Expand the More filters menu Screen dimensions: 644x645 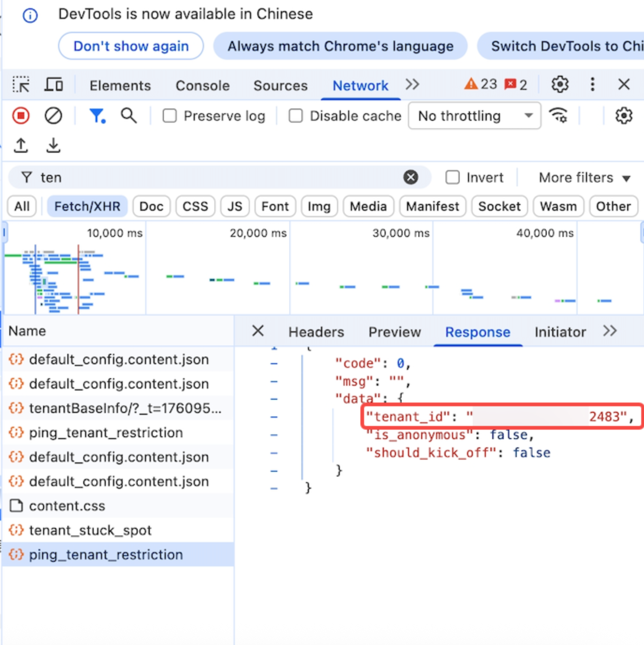point(584,178)
